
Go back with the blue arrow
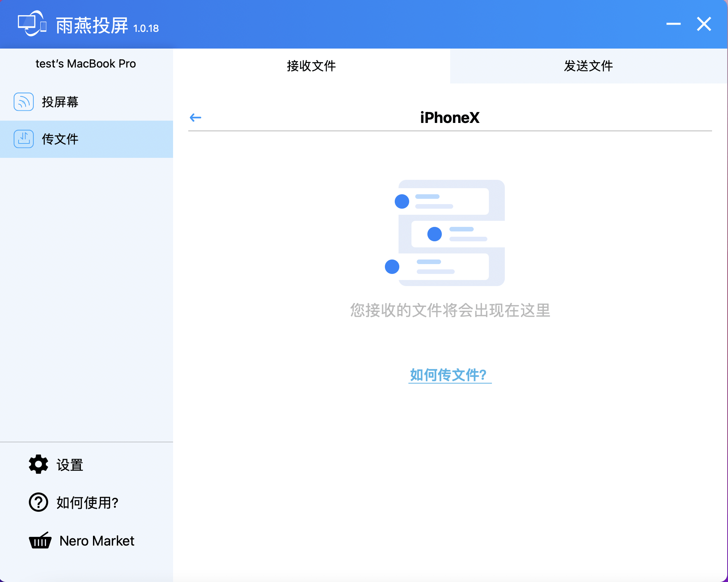195,118
